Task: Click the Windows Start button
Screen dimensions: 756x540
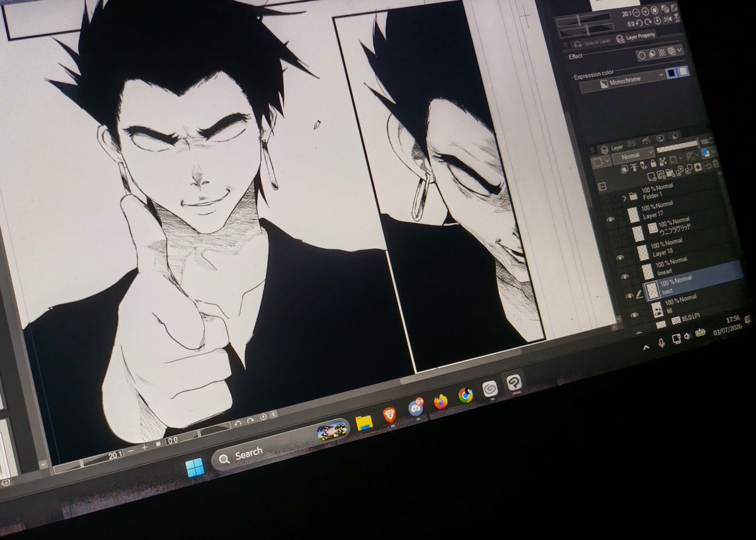Action: (x=195, y=468)
